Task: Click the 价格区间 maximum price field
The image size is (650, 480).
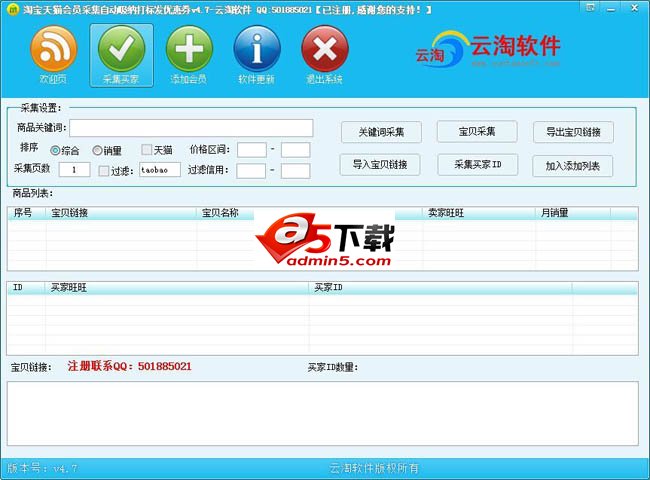Action: coord(296,150)
